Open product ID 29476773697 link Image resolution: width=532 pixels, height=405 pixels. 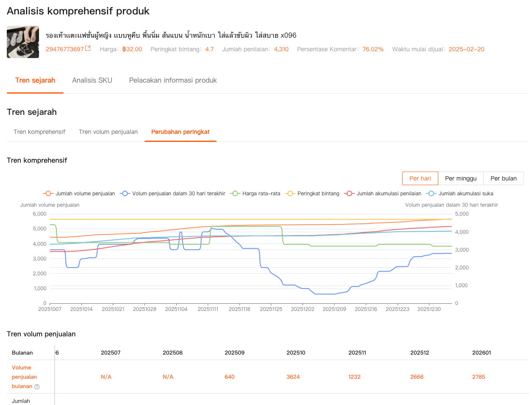[65, 49]
